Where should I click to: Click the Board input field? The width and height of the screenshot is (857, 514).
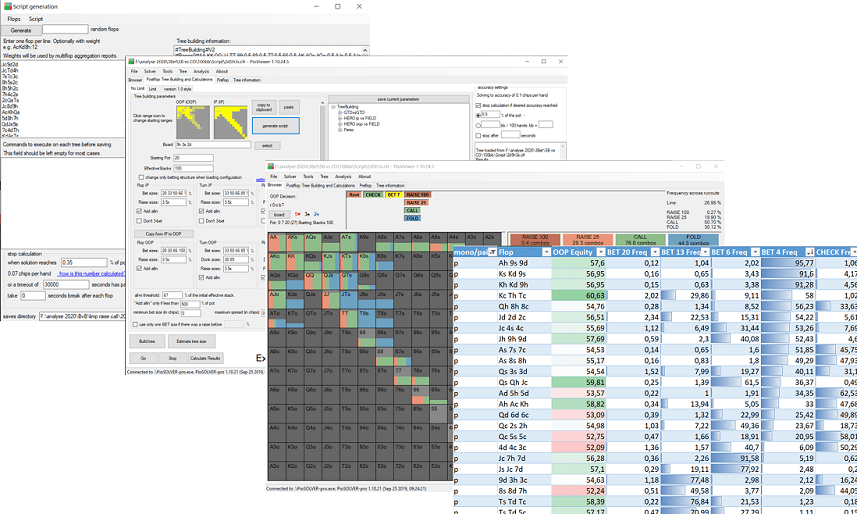[214, 145]
